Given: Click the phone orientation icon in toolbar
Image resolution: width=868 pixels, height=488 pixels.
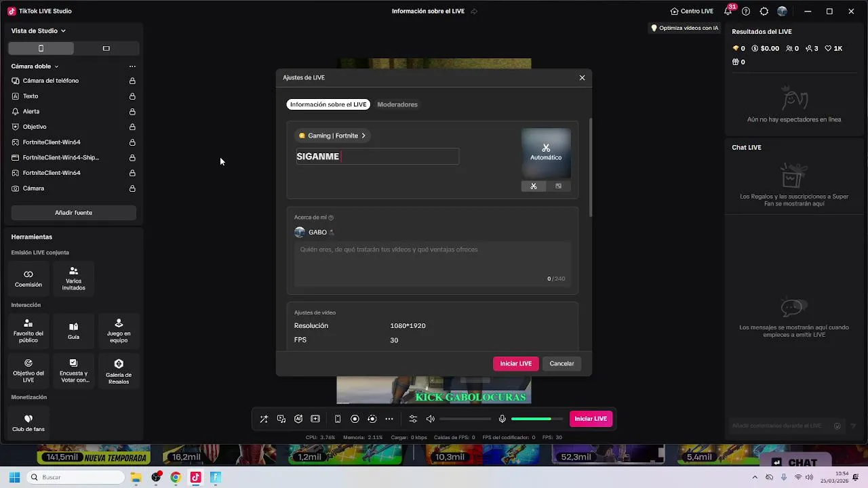Looking at the screenshot, I should (338, 419).
